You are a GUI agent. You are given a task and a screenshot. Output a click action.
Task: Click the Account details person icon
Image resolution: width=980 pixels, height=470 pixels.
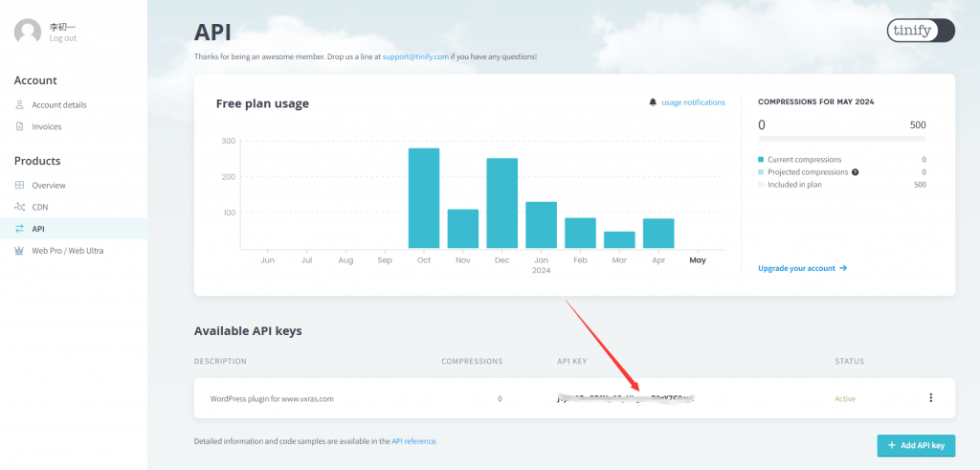(x=20, y=104)
